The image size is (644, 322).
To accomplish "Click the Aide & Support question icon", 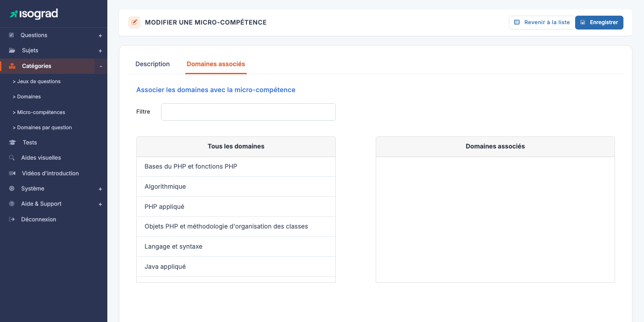I will [12, 204].
